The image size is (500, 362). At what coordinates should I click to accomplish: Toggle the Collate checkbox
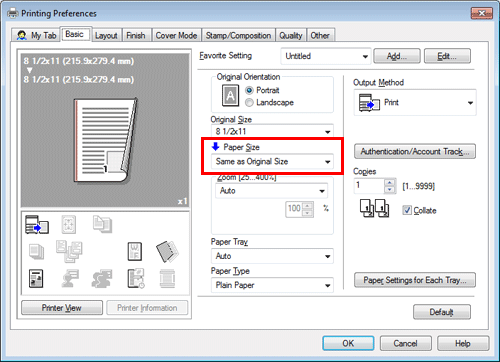(407, 210)
